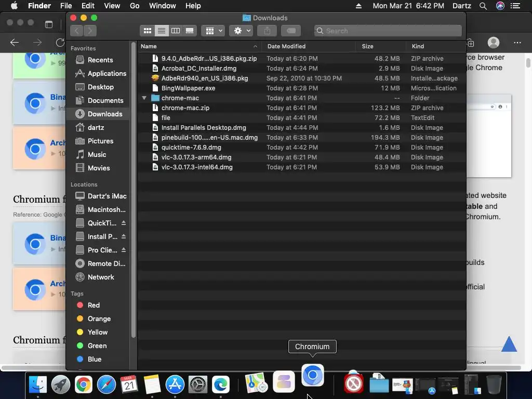This screenshot has width=532, height=399.
Task: Switch Finder to column view
Action: [176, 31]
